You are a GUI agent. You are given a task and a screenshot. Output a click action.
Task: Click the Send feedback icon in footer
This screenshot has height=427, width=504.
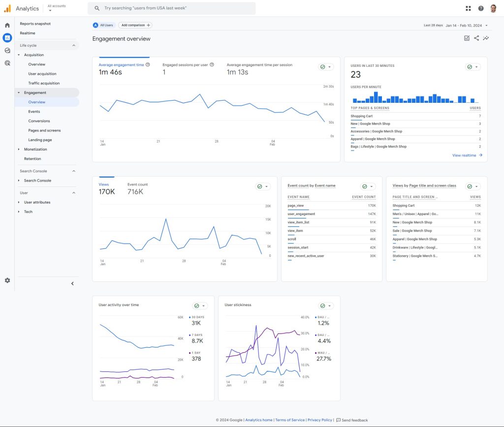point(338,420)
